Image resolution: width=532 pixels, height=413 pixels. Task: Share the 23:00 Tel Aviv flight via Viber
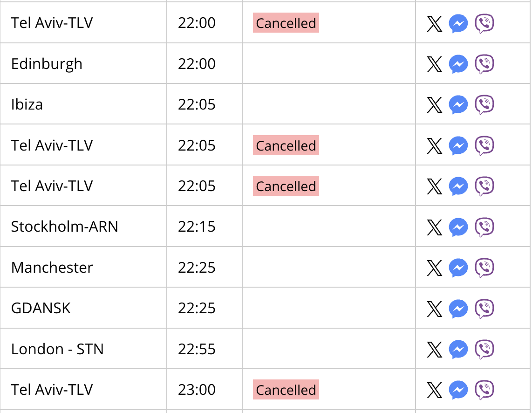point(484,390)
